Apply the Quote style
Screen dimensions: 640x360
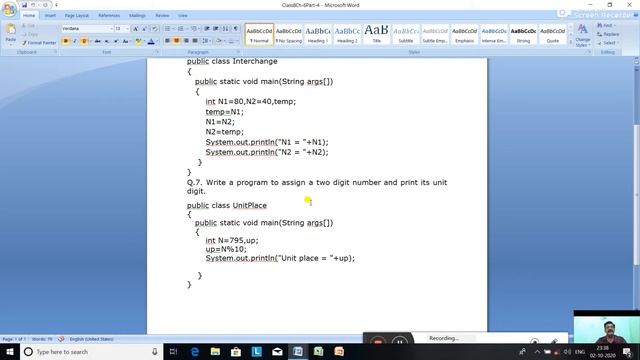click(553, 34)
